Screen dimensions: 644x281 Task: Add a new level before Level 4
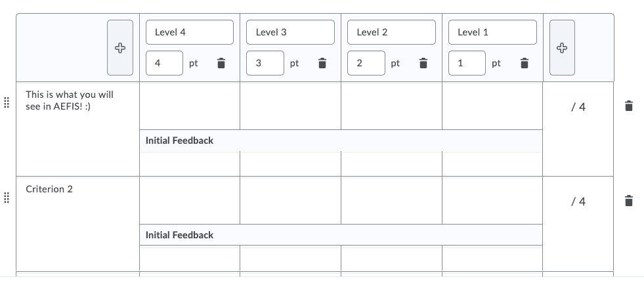pyautogui.click(x=120, y=47)
